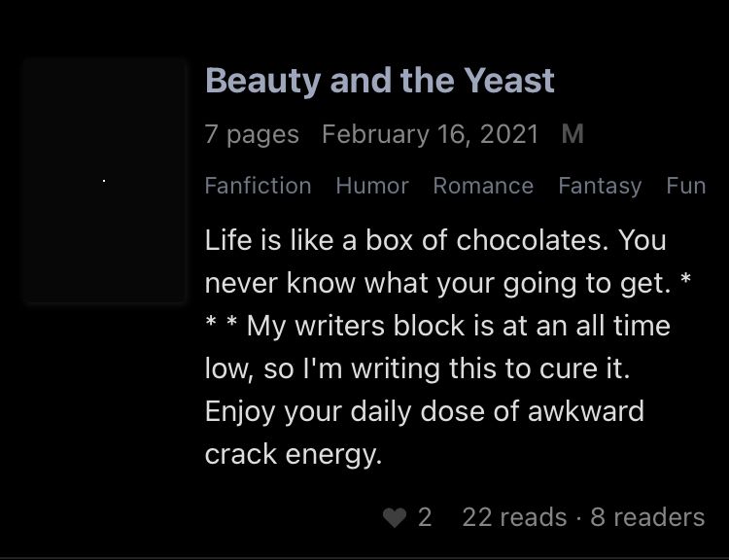Select the Humor genre tag
The width and height of the screenshot is (729, 560).
click(x=372, y=186)
